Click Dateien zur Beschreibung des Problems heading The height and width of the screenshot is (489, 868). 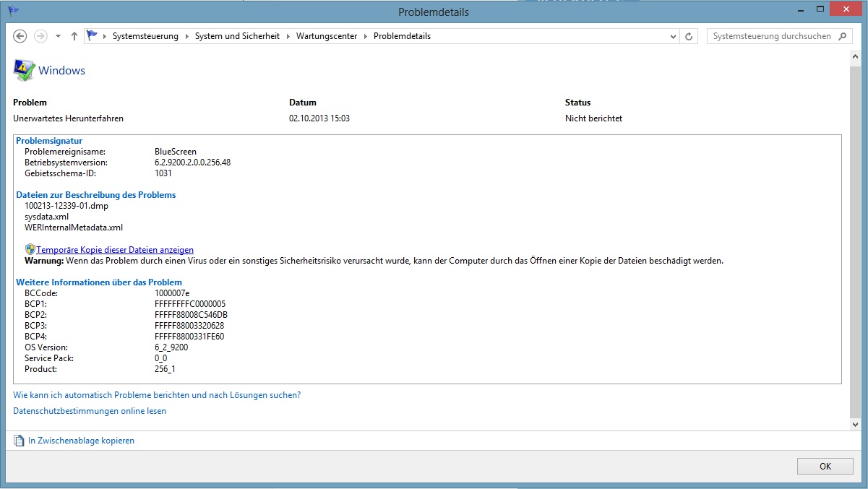click(96, 195)
